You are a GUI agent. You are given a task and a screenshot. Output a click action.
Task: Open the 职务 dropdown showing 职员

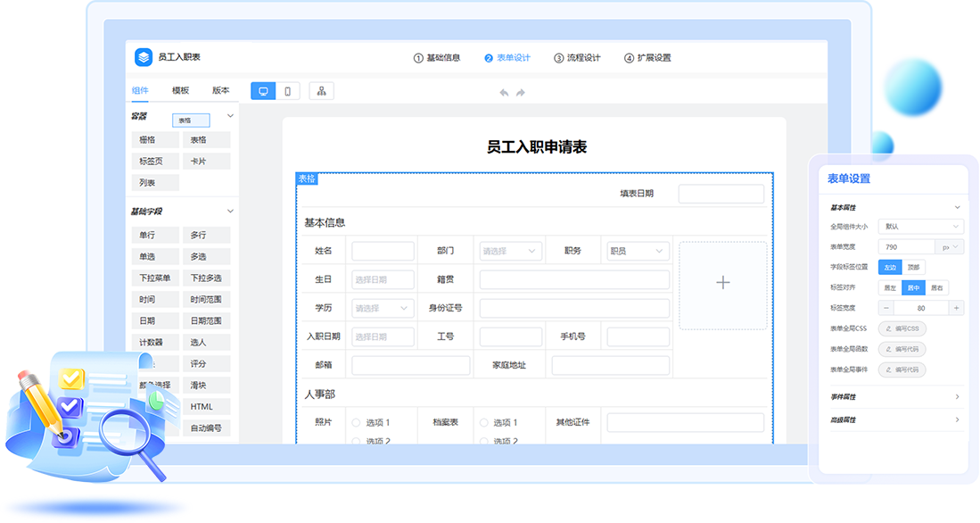coord(638,252)
